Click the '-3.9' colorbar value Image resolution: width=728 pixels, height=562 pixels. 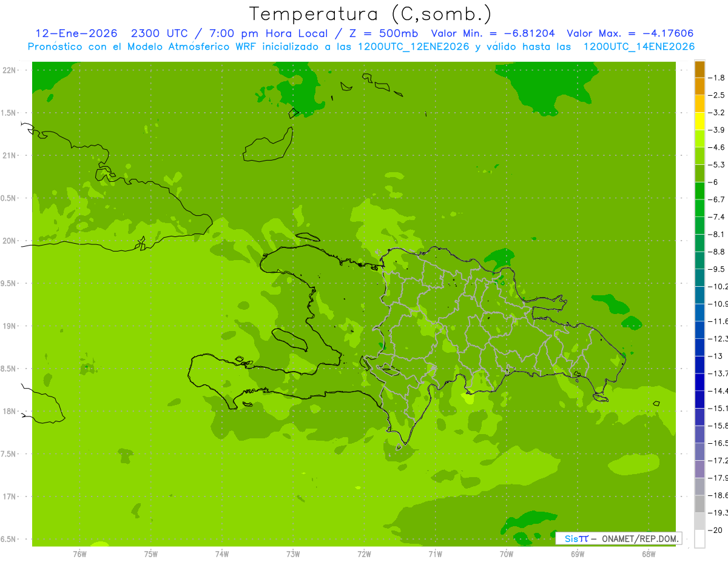click(717, 130)
